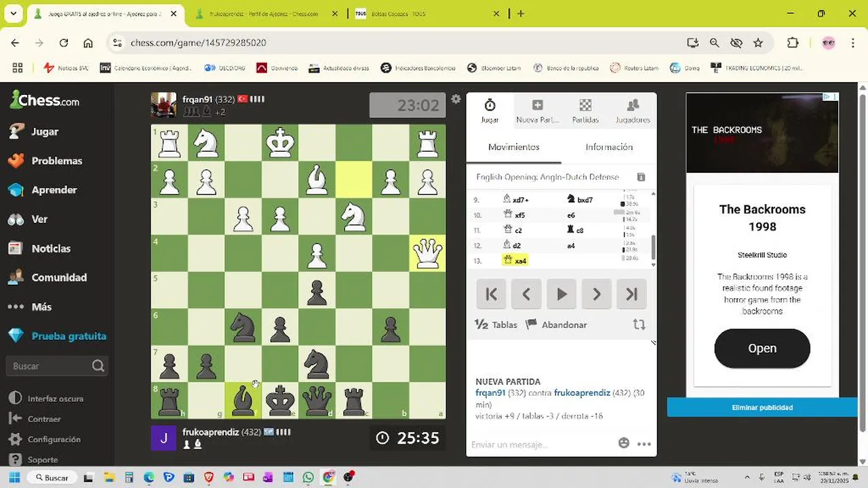The width and height of the screenshot is (868, 488).
Task: Bookmark this page with star icon
Action: coord(758,43)
